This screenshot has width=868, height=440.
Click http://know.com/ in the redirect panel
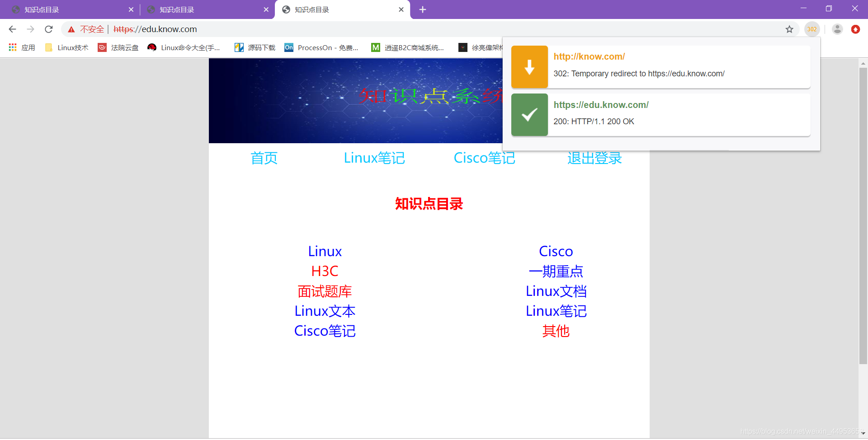589,56
